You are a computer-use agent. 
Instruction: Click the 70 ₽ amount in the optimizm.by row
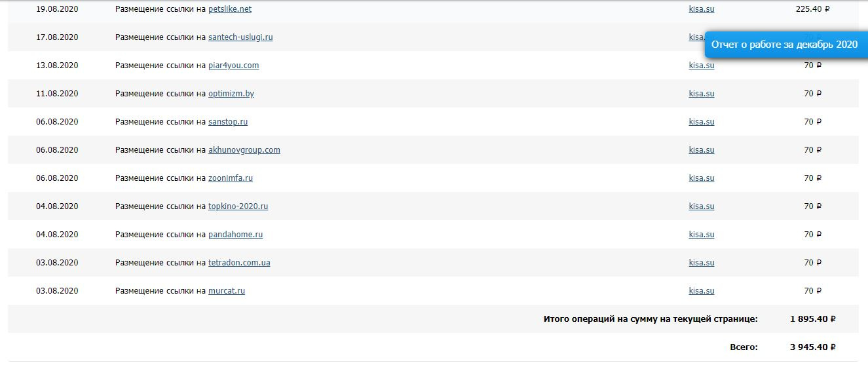pos(813,94)
